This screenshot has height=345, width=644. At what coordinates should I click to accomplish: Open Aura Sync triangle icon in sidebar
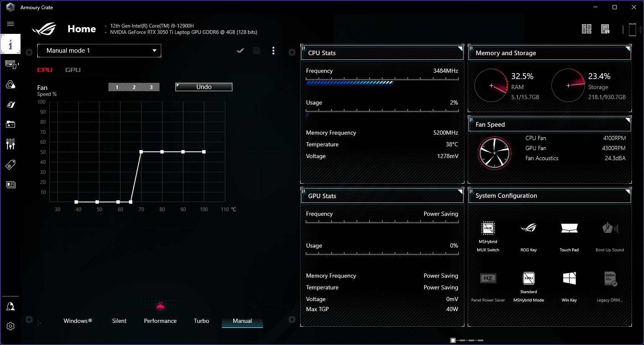[10, 84]
